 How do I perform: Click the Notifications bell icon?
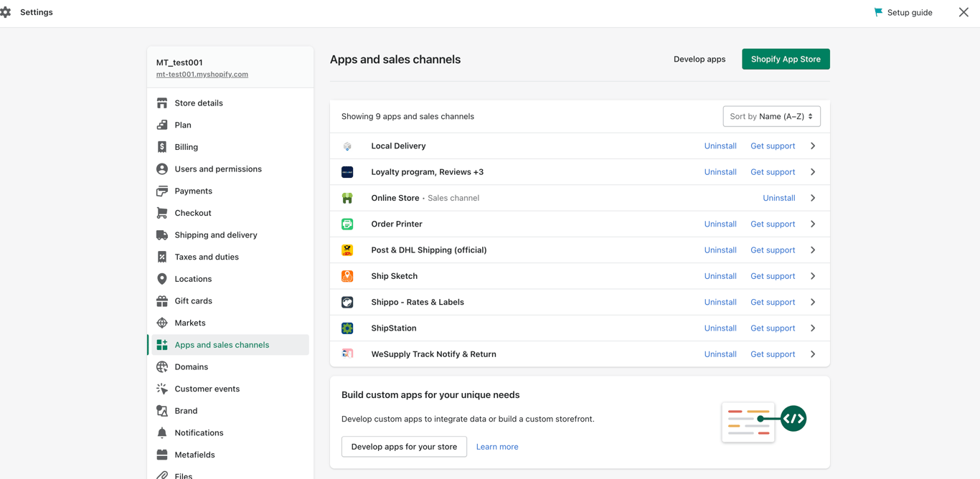click(162, 433)
